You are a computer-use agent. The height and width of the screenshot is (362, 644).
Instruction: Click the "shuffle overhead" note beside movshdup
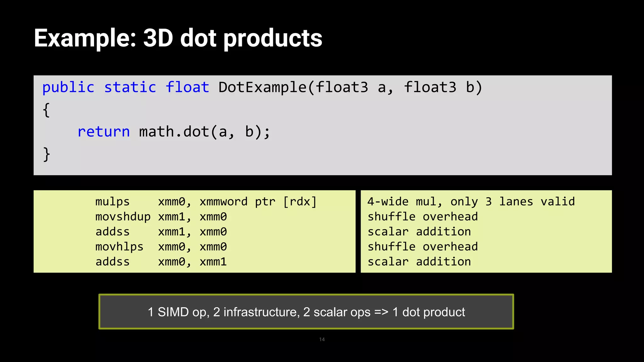point(423,217)
